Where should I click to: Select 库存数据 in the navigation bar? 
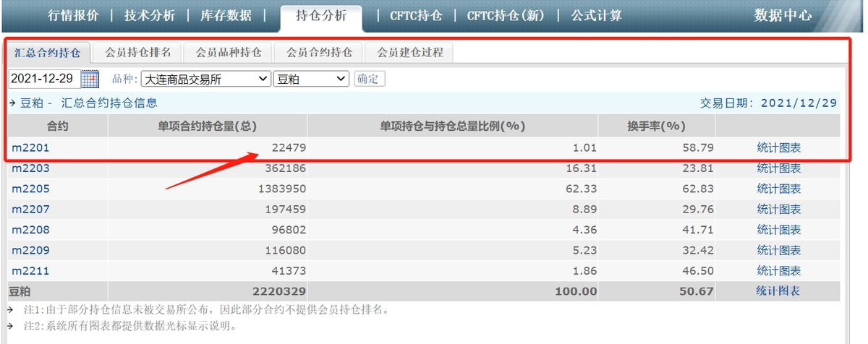[x=227, y=15]
